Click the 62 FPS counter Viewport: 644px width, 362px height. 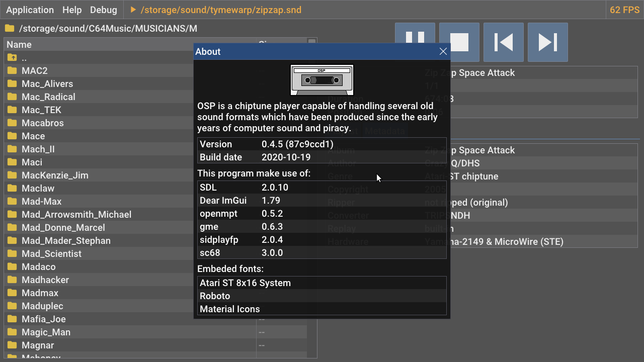[624, 10]
